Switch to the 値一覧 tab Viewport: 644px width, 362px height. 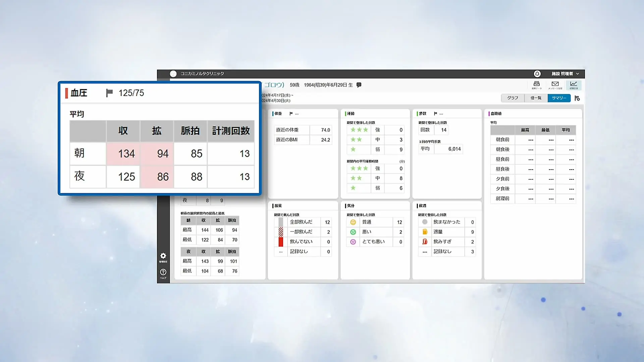536,98
